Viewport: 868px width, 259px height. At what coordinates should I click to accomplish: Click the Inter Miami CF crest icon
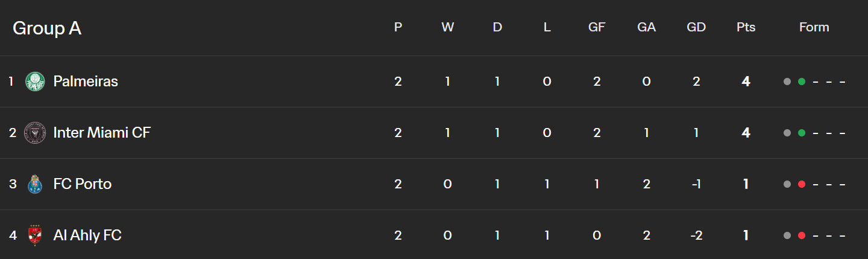[x=35, y=133]
